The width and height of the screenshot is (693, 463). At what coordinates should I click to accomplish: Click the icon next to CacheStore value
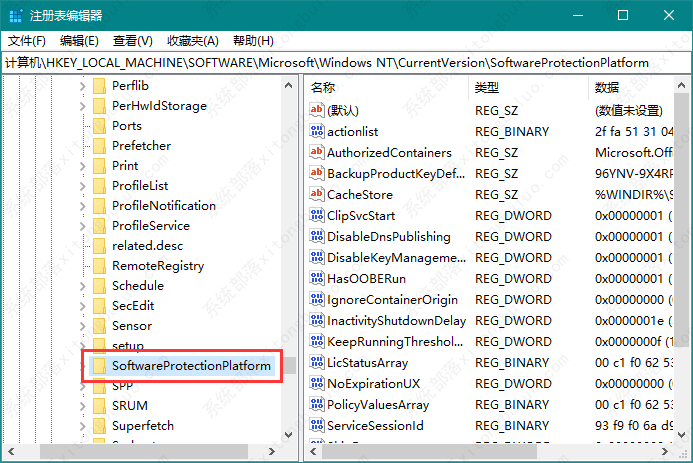point(317,195)
